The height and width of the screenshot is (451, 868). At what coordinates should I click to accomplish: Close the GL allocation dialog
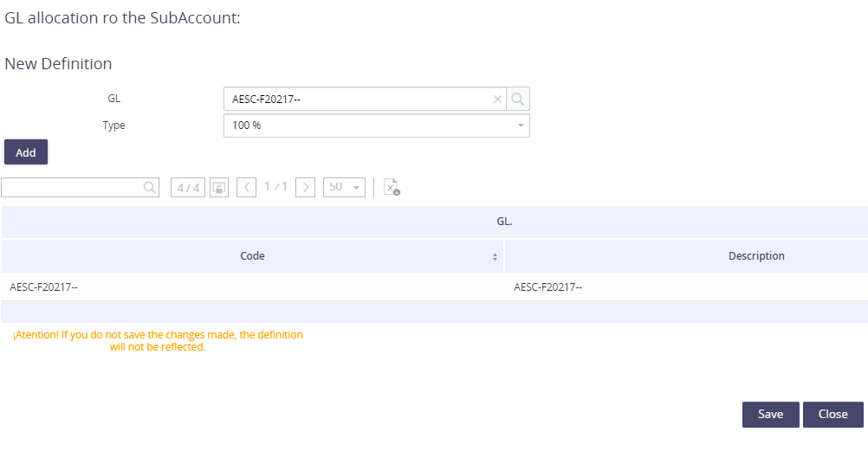[x=833, y=415]
